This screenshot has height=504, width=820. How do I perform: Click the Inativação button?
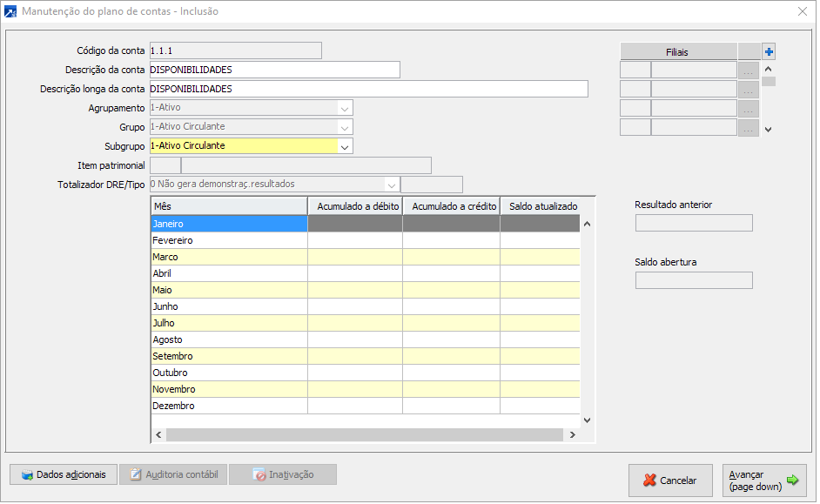click(283, 474)
